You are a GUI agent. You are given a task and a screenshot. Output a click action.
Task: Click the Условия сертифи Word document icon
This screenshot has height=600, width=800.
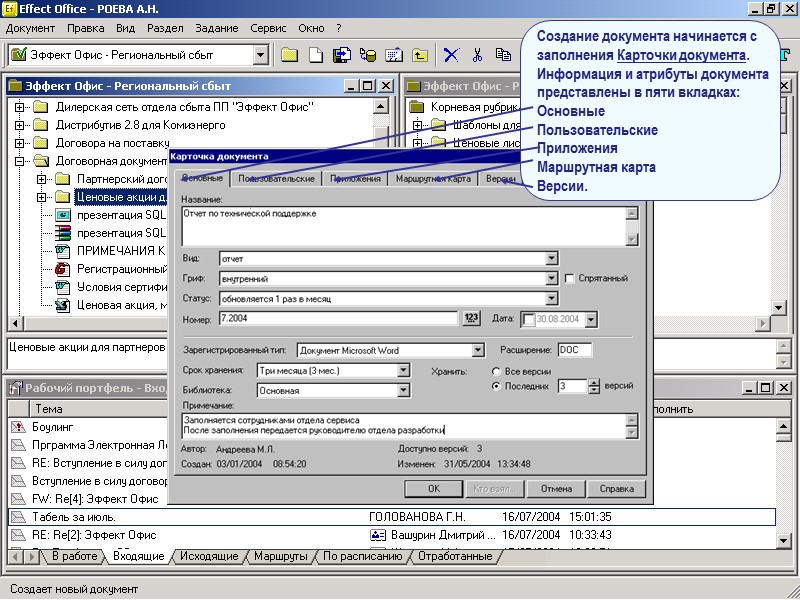(62, 287)
